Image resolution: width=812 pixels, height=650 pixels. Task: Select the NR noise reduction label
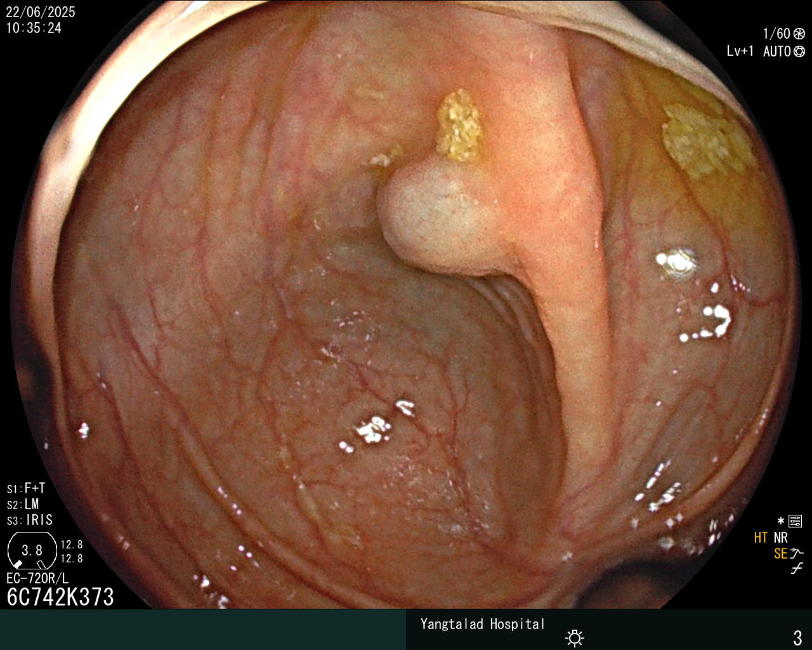click(780, 538)
